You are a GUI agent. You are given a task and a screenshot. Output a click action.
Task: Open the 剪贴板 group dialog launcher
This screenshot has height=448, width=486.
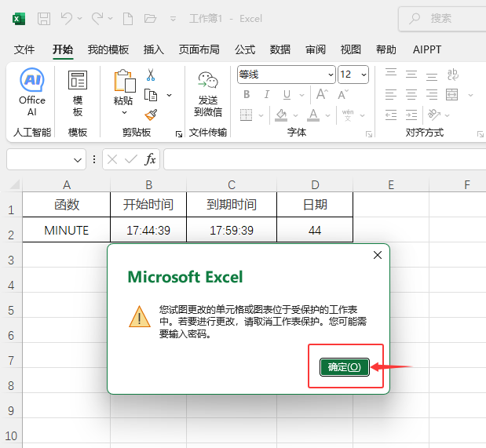pos(179,134)
